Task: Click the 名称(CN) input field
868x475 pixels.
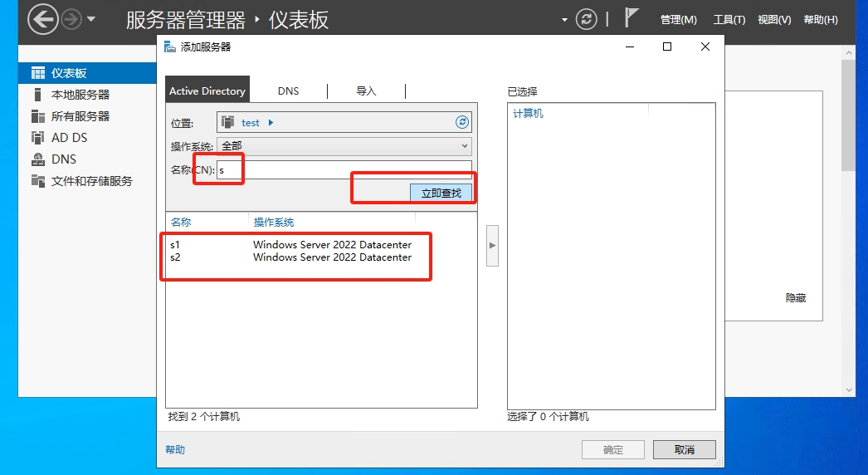Action: point(344,169)
